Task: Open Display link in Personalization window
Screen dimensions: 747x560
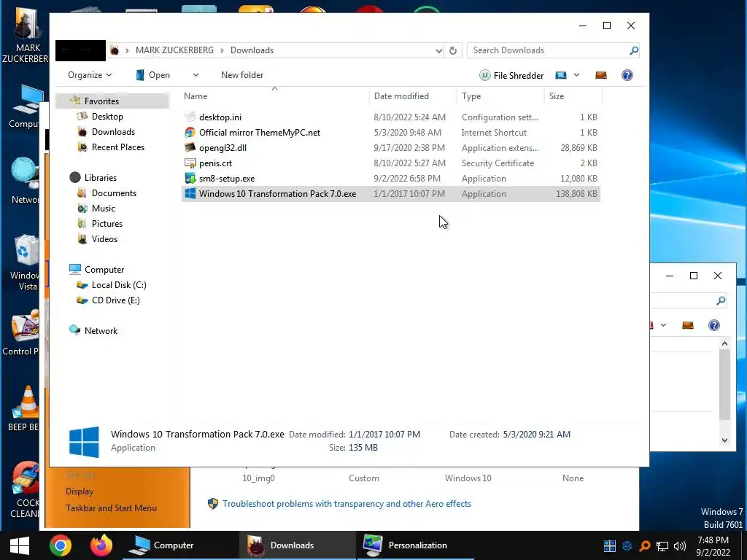Action: (x=80, y=491)
